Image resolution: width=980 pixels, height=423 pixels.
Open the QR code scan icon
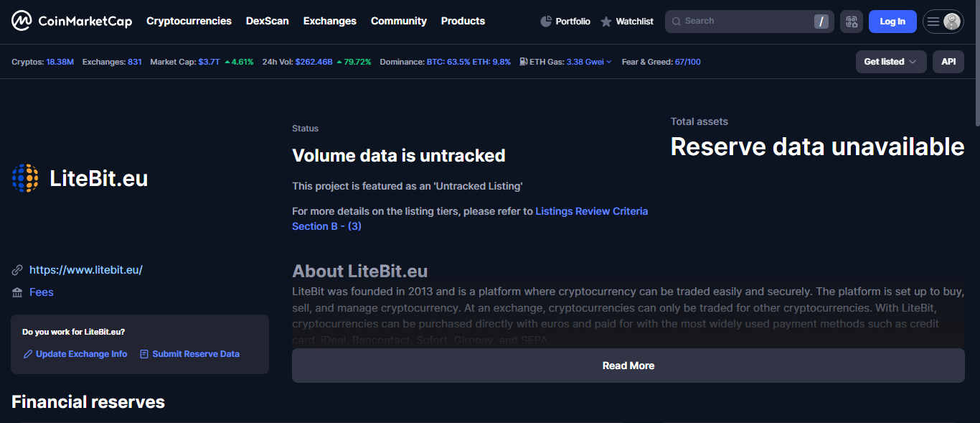click(x=852, y=22)
